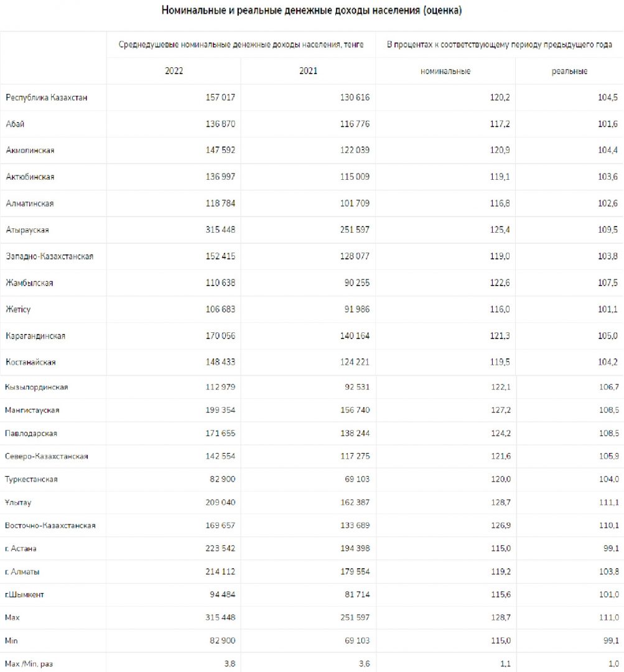
Task: Select the Абай region row label
Action: 15,124
